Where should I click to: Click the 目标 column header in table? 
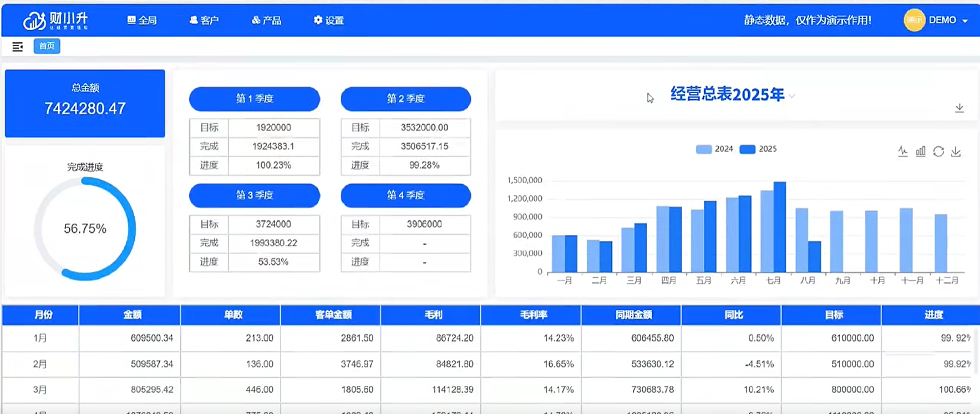click(x=831, y=315)
